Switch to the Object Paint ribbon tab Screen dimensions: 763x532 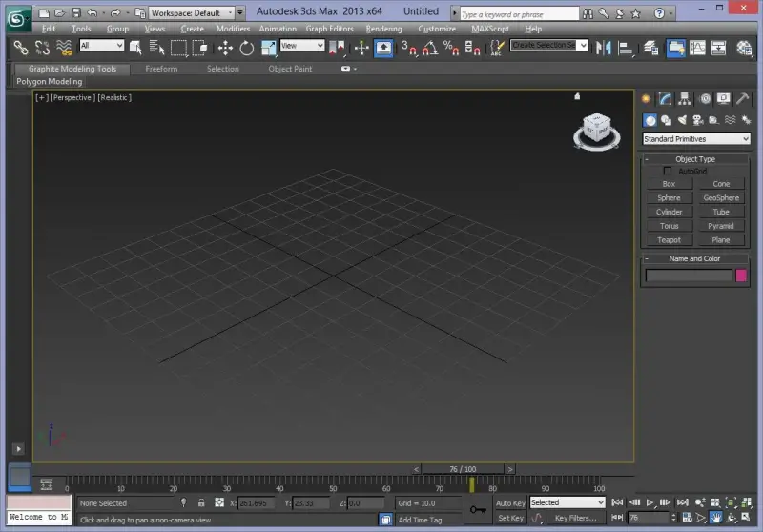(290, 69)
